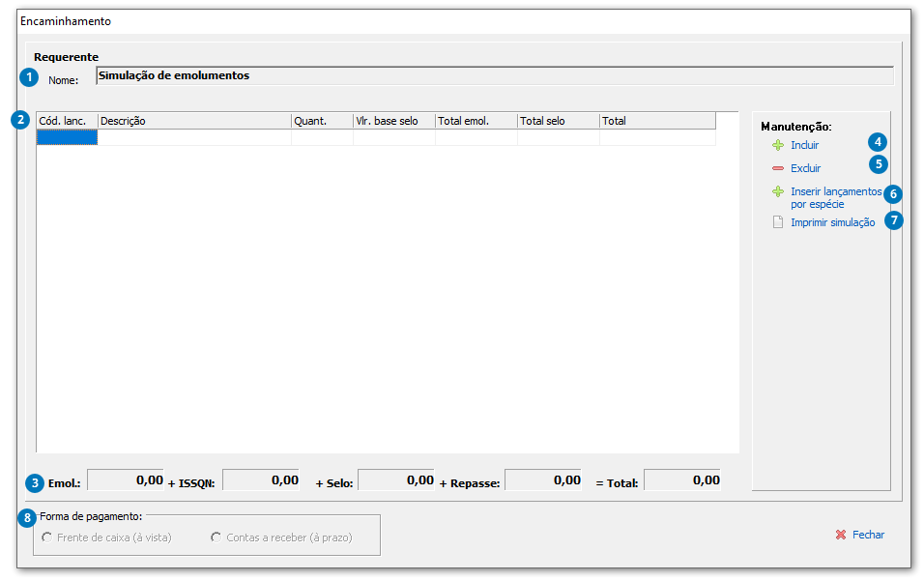Click the Total column header
The height and width of the screenshot is (581, 924).
[x=657, y=121]
